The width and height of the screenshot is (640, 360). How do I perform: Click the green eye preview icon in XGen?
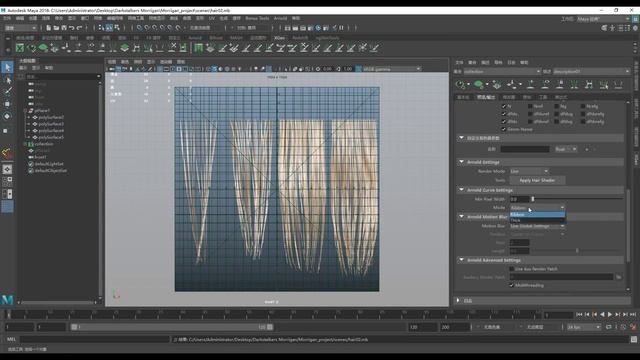tap(478, 84)
